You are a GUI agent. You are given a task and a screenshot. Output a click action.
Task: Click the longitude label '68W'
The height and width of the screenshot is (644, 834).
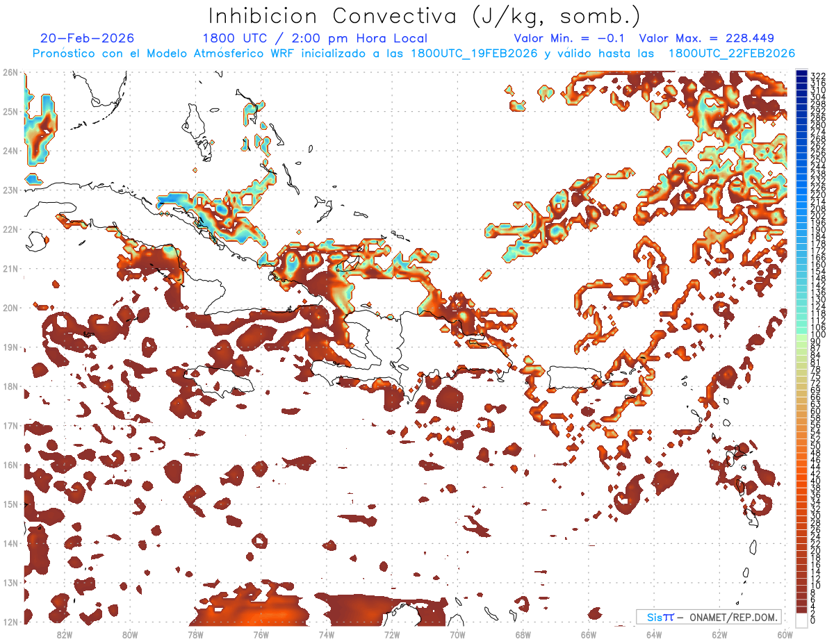(523, 634)
